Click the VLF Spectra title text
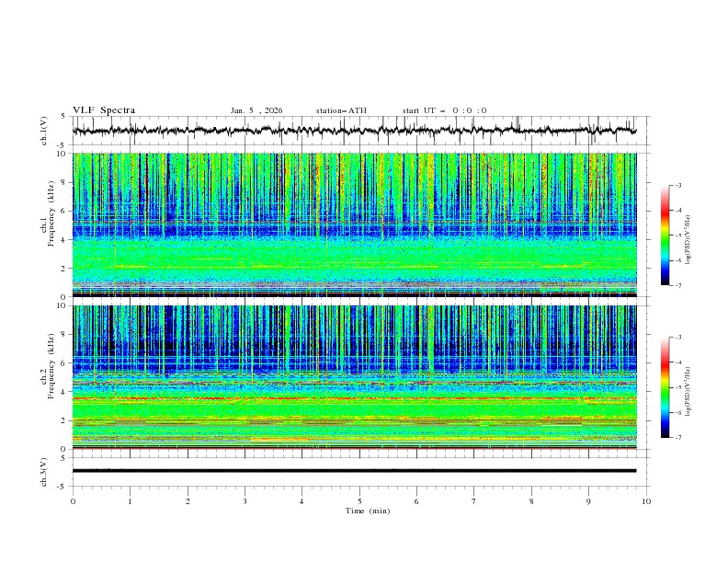This screenshot has width=728, height=563. [104, 110]
